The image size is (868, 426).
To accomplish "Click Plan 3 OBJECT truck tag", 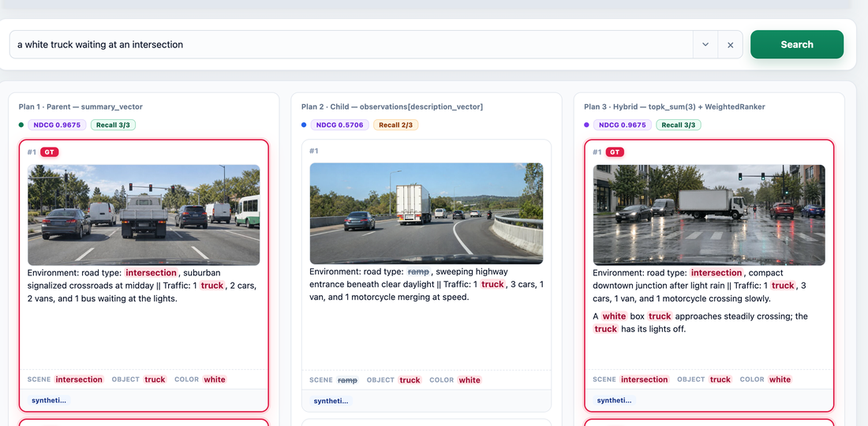I will [x=720, y=379].
